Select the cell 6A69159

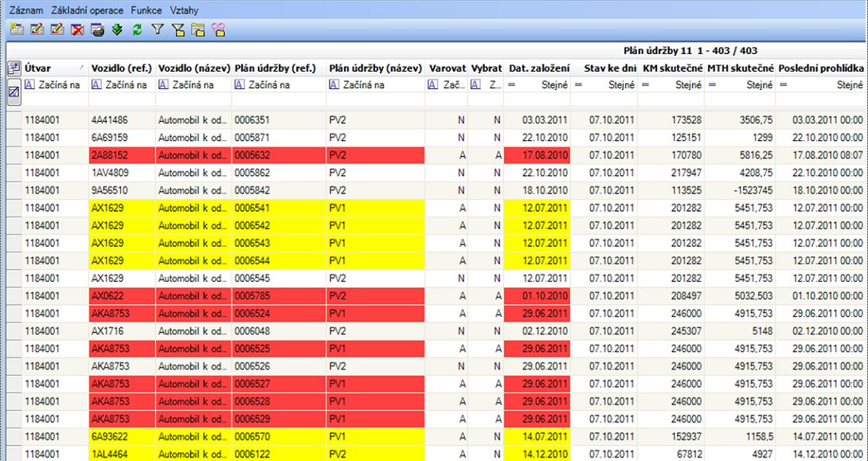[x=122, y=137]
